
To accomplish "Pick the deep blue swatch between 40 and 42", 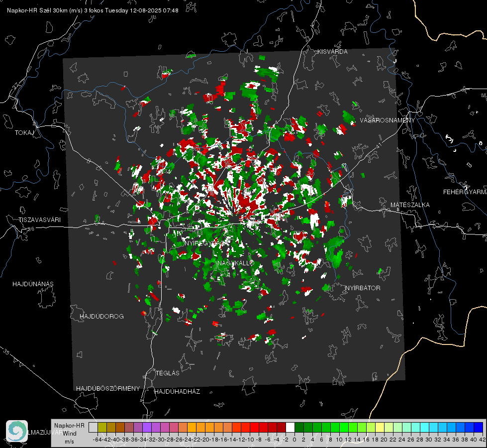I will point(478,427).
